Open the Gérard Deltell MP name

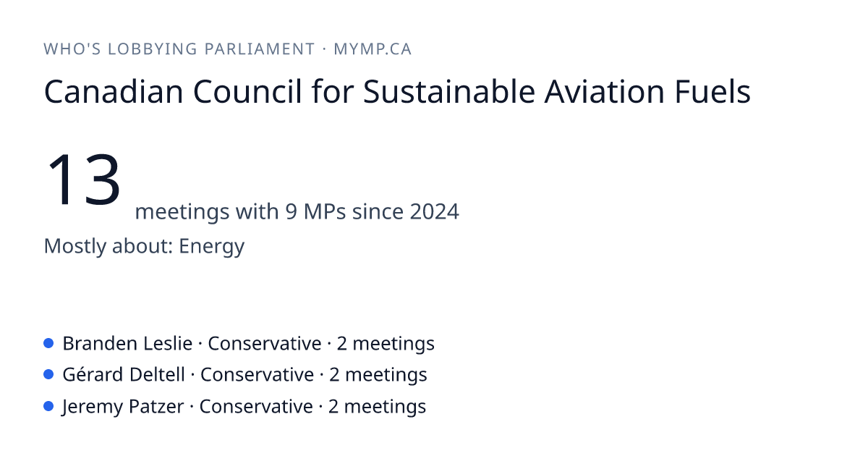[x=124, y=375]
